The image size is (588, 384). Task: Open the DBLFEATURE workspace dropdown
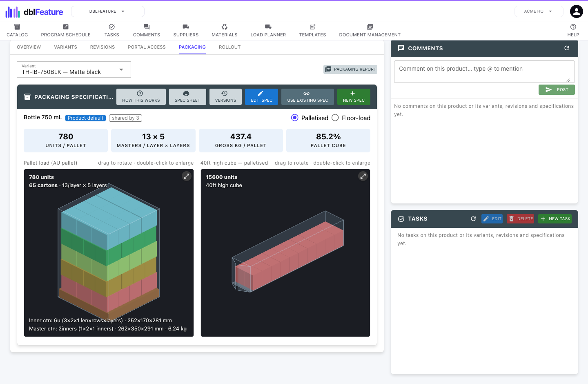point(108,11)
